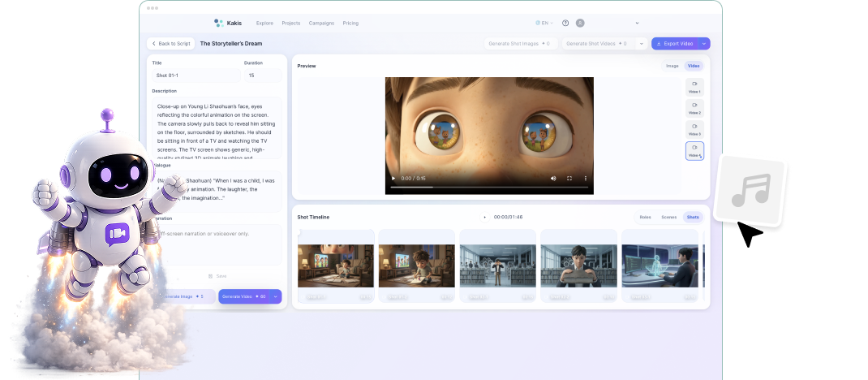Show Shots in the Shot Timeline
The image size is (868, 380).
(693, 217)
